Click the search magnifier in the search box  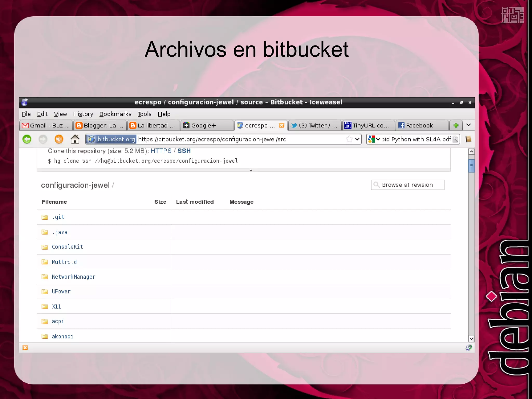(x=455, y=139)
